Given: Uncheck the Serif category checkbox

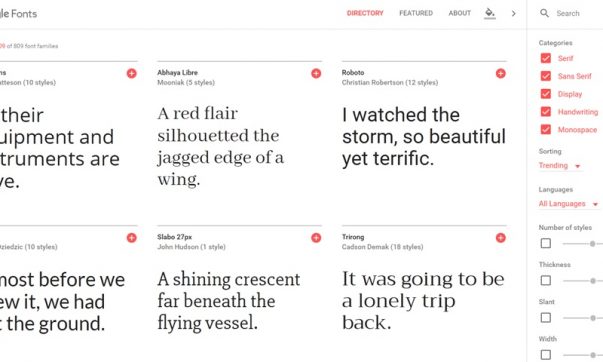Looking at the screenshot, I should click(546, 58).
